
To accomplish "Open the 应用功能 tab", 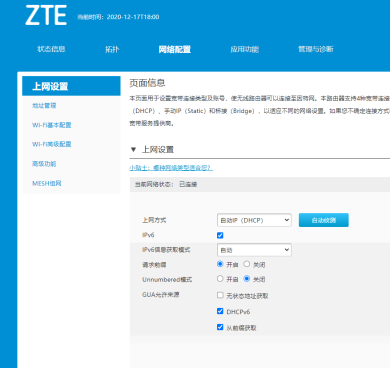I will coord(245,49).
